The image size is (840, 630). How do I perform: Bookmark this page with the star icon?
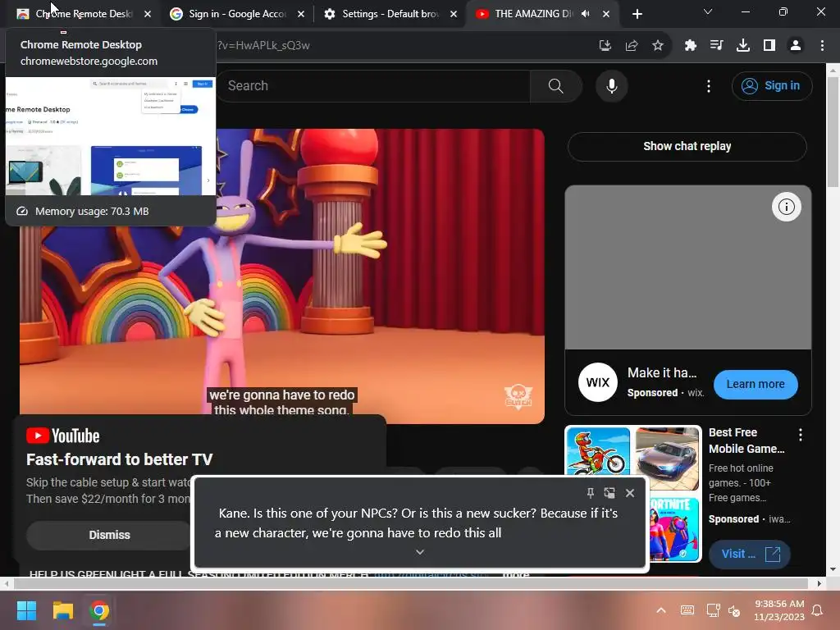[x=658, y=46]
